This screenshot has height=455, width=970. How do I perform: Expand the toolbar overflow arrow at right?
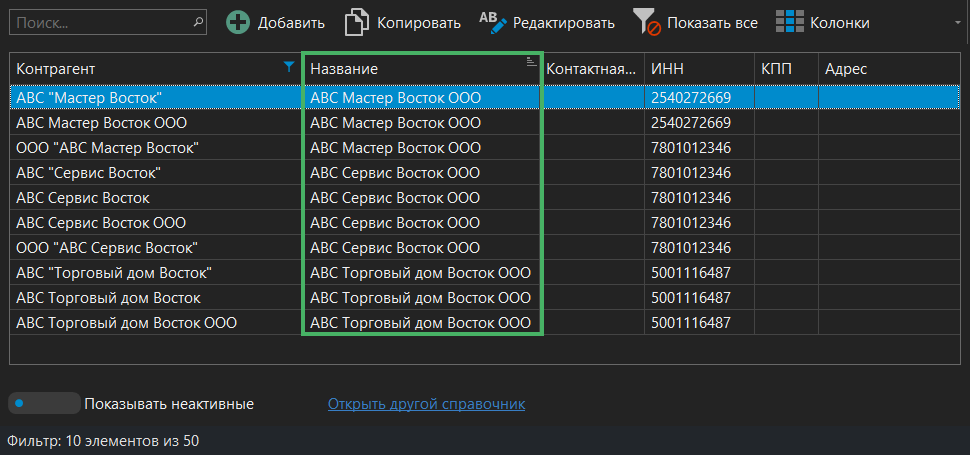(958, 22)
